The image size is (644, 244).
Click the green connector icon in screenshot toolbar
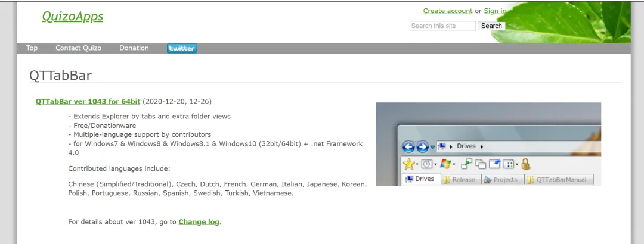click(466, 164)
